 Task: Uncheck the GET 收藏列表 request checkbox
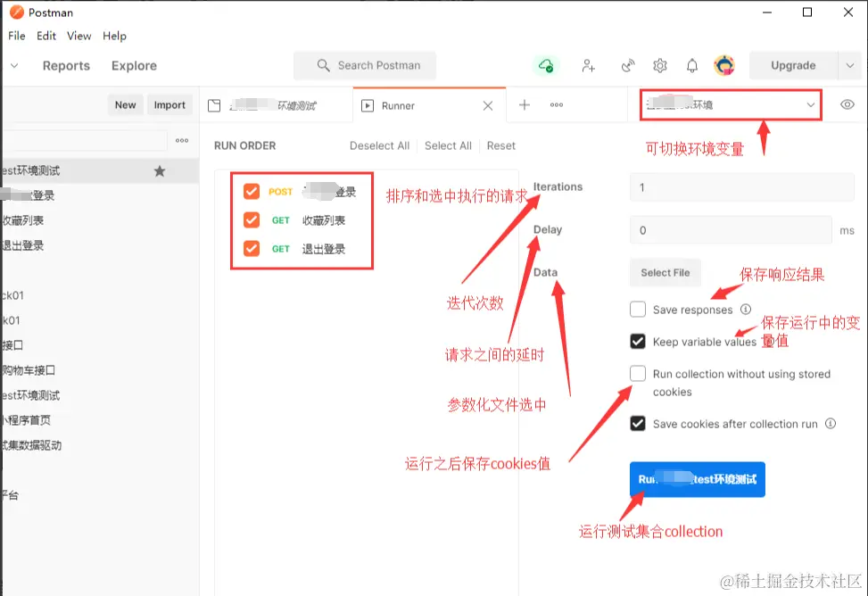point(252,219)
